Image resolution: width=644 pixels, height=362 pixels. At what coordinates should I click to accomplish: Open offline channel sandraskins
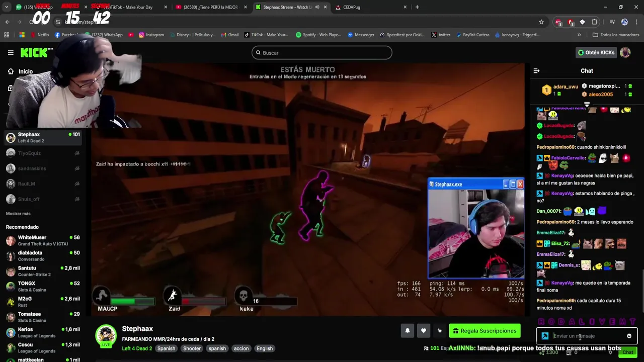[x=43, y=168]
